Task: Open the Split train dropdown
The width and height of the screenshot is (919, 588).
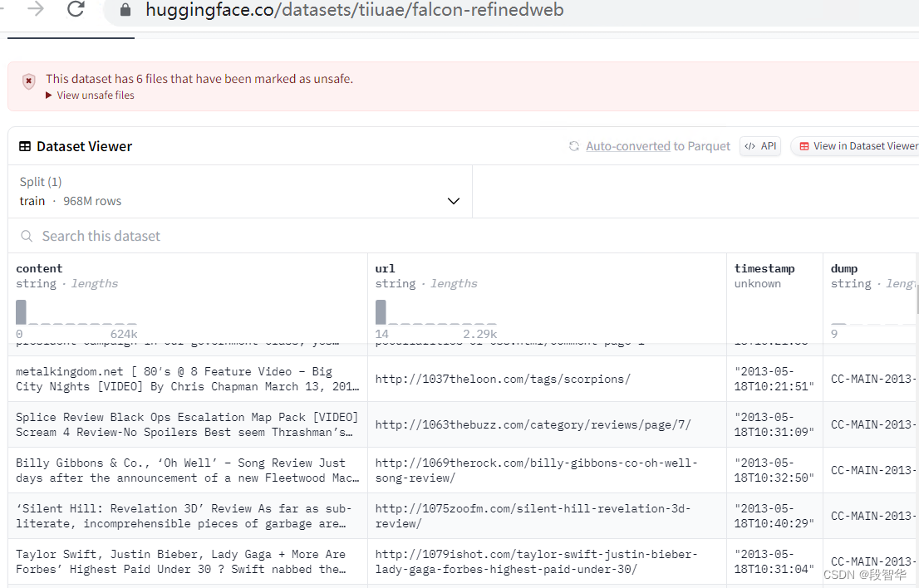Action: [x=240, y=192]
